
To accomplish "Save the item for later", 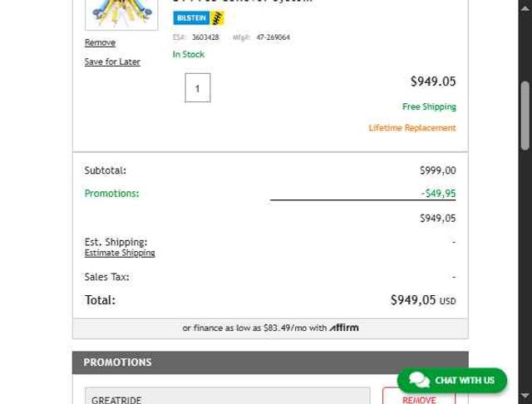I will coord(112,62).
